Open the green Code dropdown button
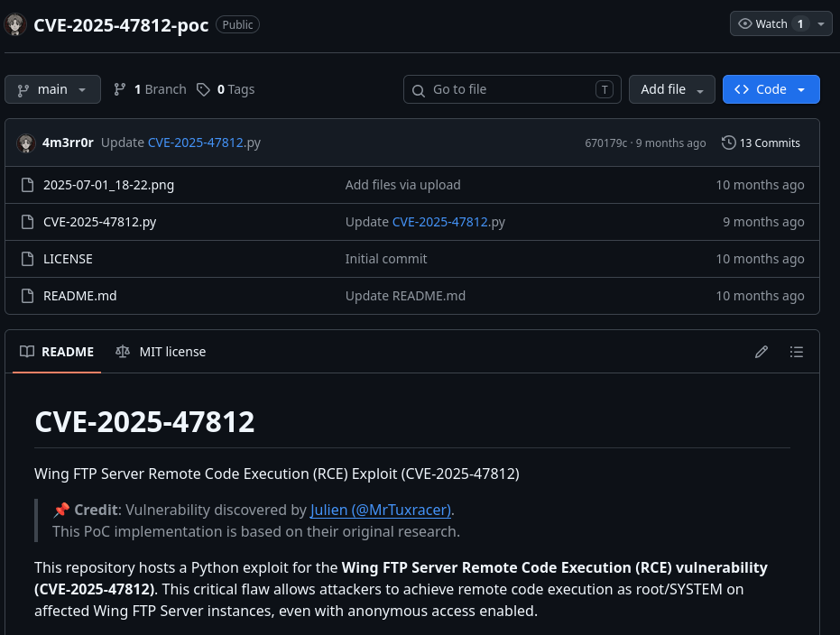Viewport: 840px width, 635px height. point(771,89)
